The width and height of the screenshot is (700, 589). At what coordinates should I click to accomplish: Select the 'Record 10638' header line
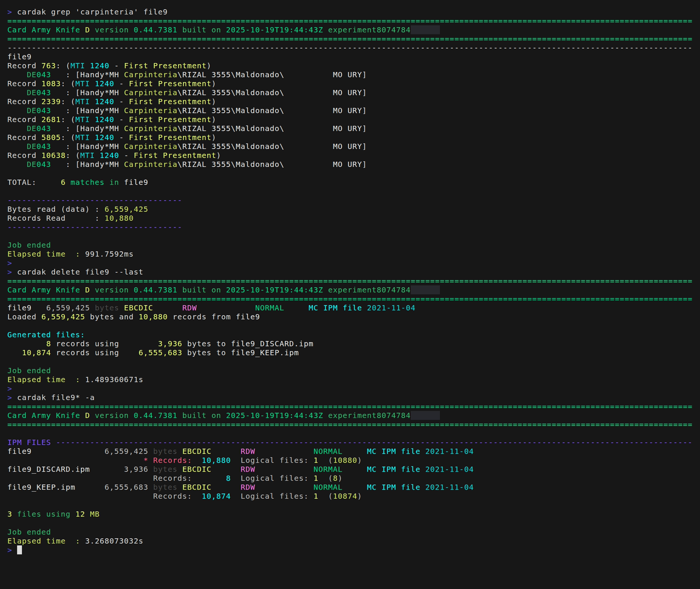coord(113,156)
